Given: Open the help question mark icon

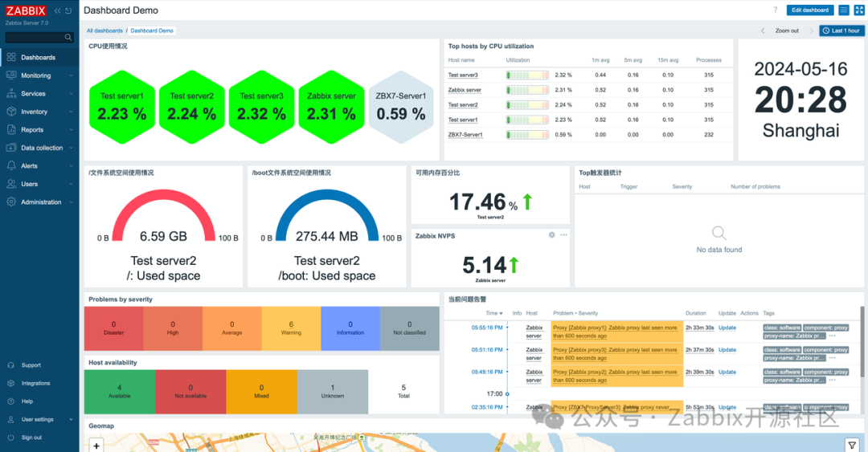Looking at the screenshot, I should (x=775, y=10).
